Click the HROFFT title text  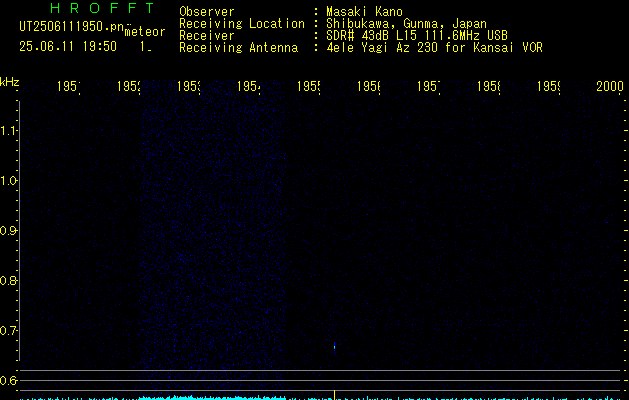coord(103,8)
